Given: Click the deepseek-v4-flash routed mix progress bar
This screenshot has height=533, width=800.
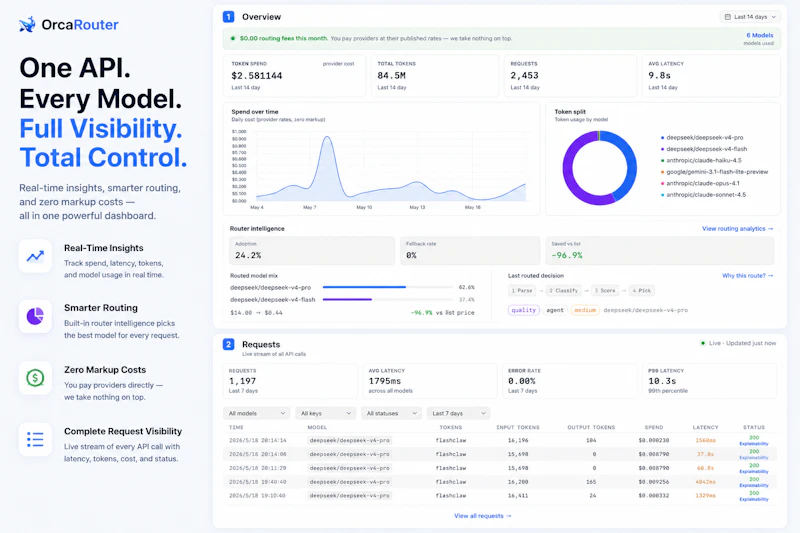Looking at the screenshot, I should (x=388, y=299).
